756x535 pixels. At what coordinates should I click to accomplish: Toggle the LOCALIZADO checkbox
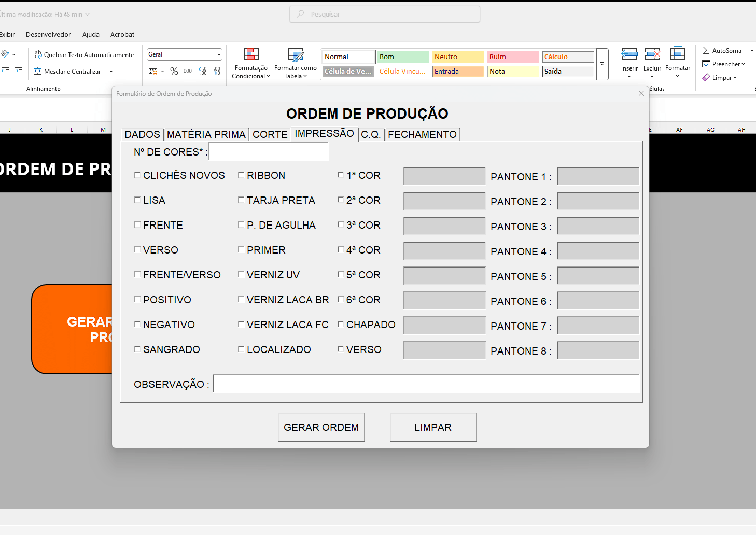coord(241,349)
